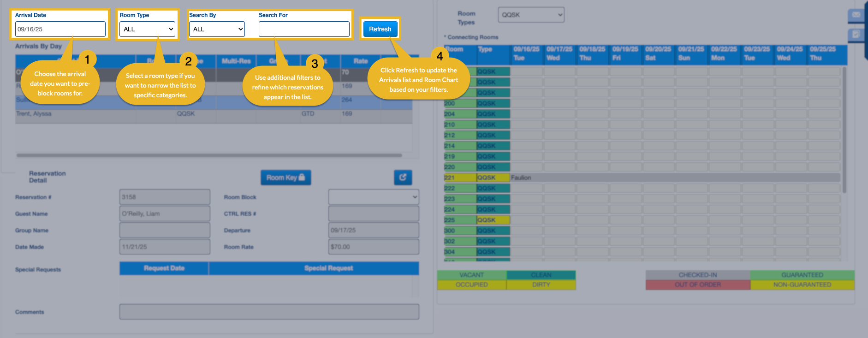The height and width of the screenshot is (338, 868).
Task: Click the Refresh button
Action: coord(380,29)
